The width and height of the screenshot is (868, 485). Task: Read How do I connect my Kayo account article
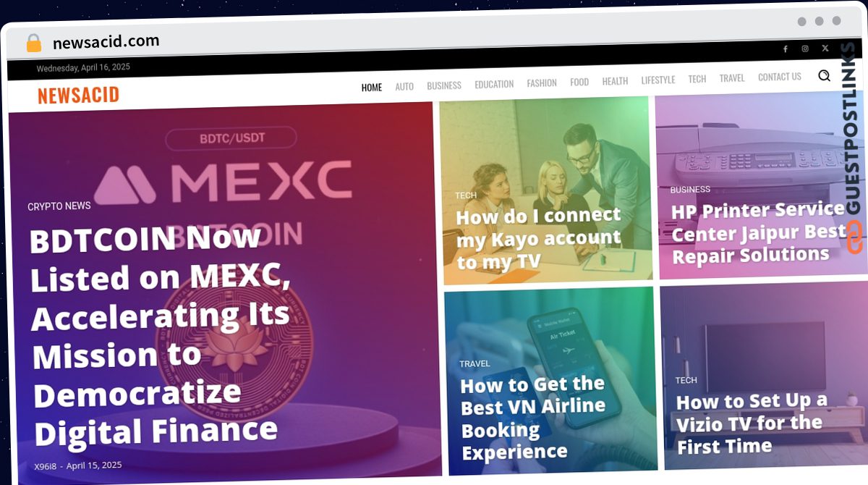[x=539, y=238]
